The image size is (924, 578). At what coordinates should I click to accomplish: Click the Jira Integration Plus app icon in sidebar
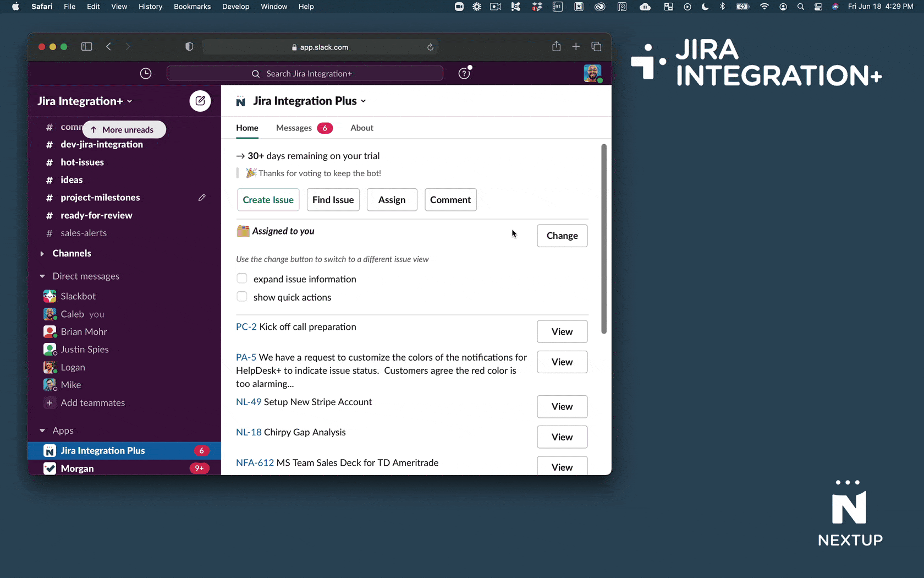[50, 451]
